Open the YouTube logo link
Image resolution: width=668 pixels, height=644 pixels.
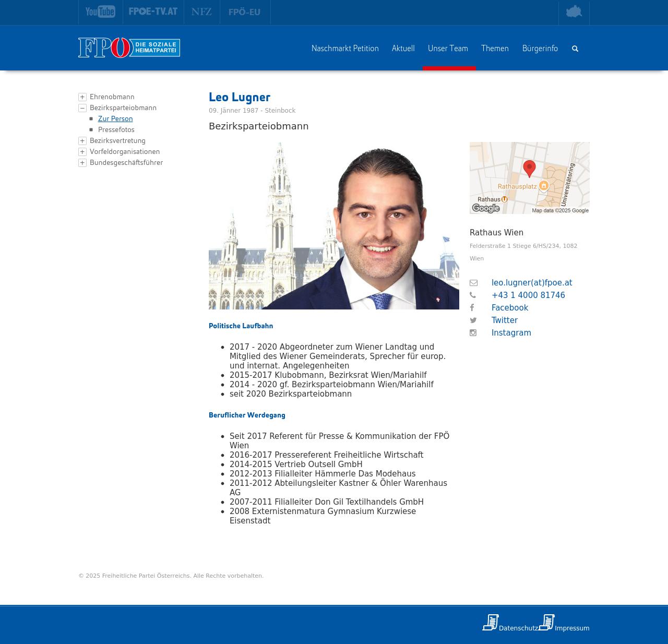pos(100,11)
